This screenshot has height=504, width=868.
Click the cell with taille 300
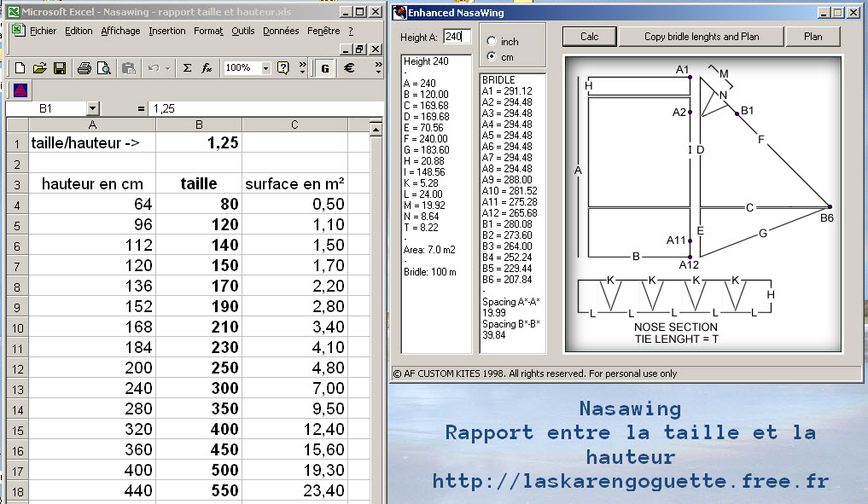point(199,388)
